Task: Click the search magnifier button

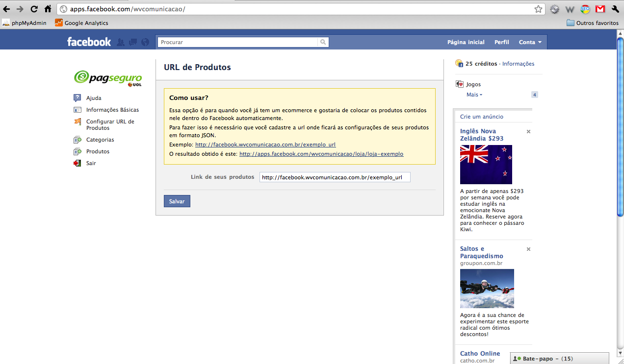Action: click(323, 42)
